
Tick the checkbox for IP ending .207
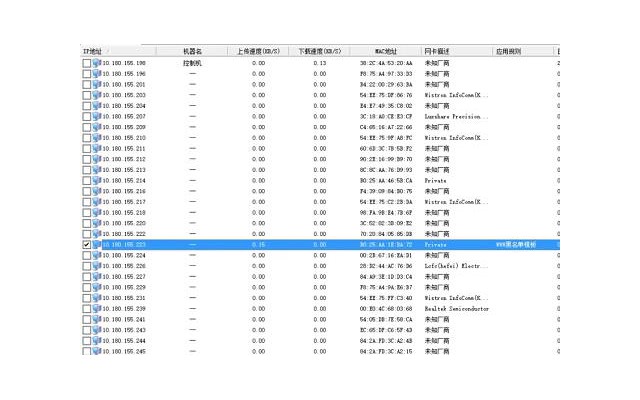click(x=87, y=117)
